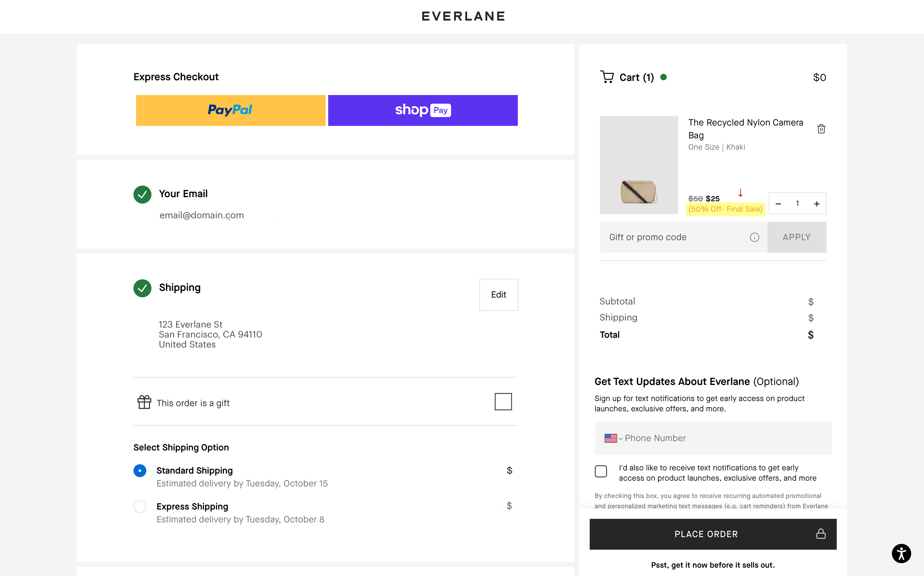Tick the This order is a gift checkbox
The image size is (924, 576).
tap(503, 402)
